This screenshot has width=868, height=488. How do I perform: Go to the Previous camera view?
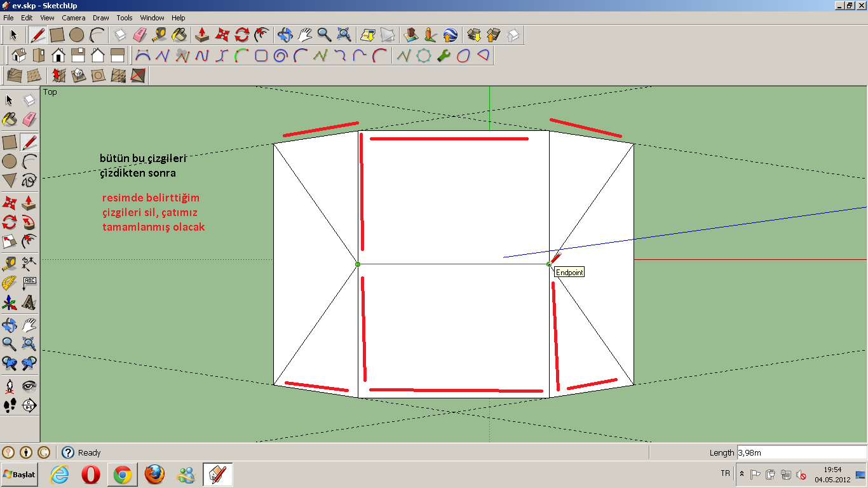coord(10,364)
